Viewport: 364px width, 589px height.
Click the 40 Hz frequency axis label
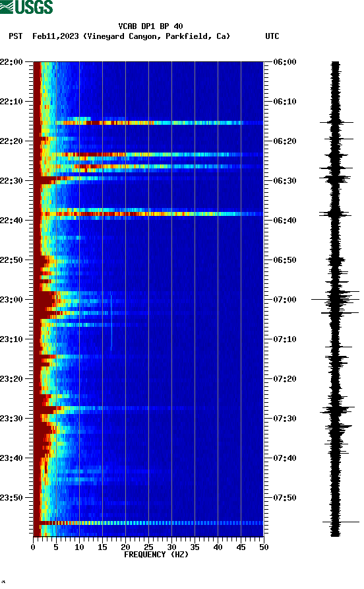[x=218, y=547]
